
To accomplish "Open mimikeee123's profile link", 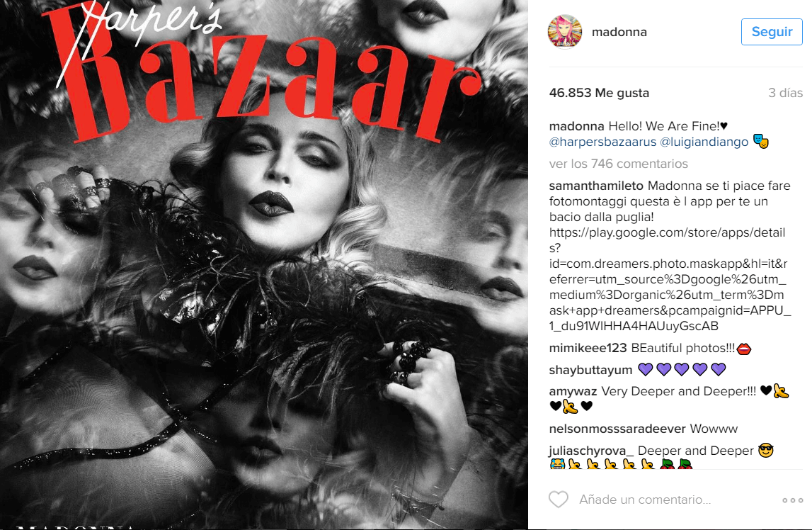I will click(x=588, y=348).
